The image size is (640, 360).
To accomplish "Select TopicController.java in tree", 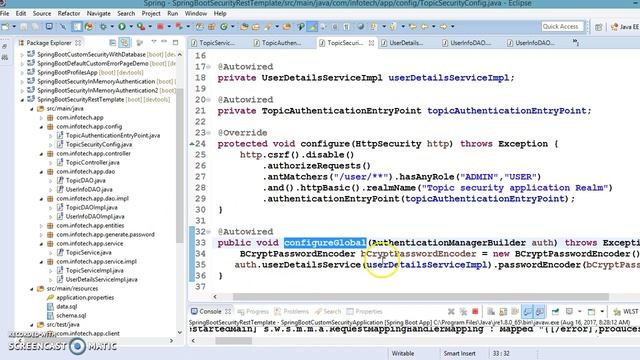I will [x=93, y=162].
